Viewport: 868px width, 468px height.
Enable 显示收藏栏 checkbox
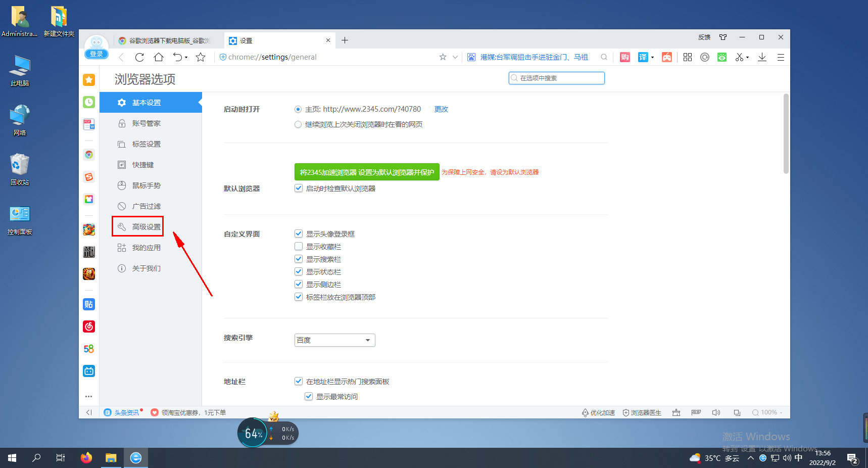(x=299, y=246)
